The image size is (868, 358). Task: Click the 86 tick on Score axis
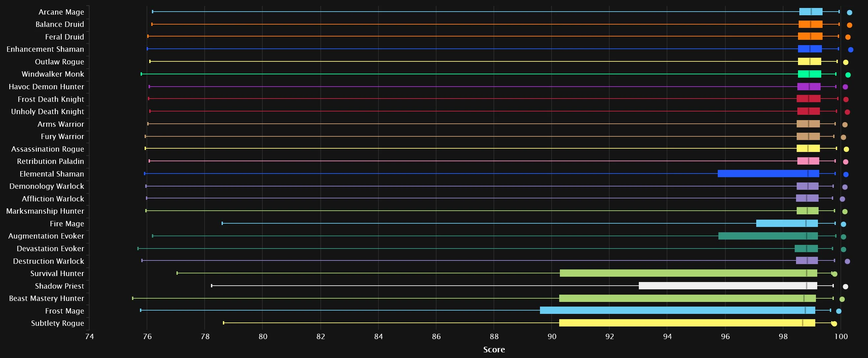click(x=436, y=336)
